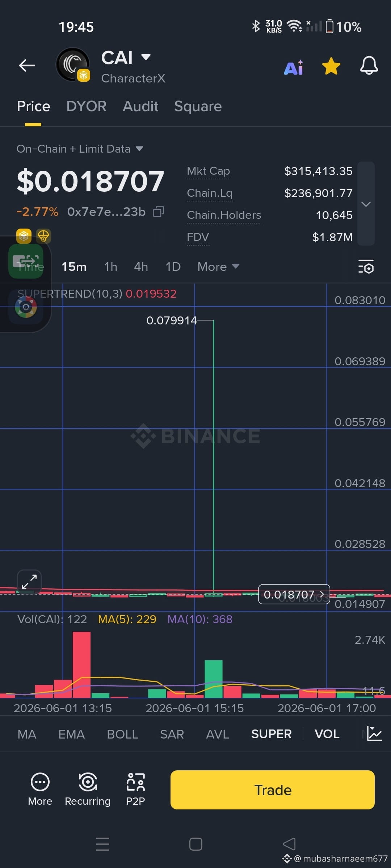Open the CAI token logo

(x=73, y=64)
